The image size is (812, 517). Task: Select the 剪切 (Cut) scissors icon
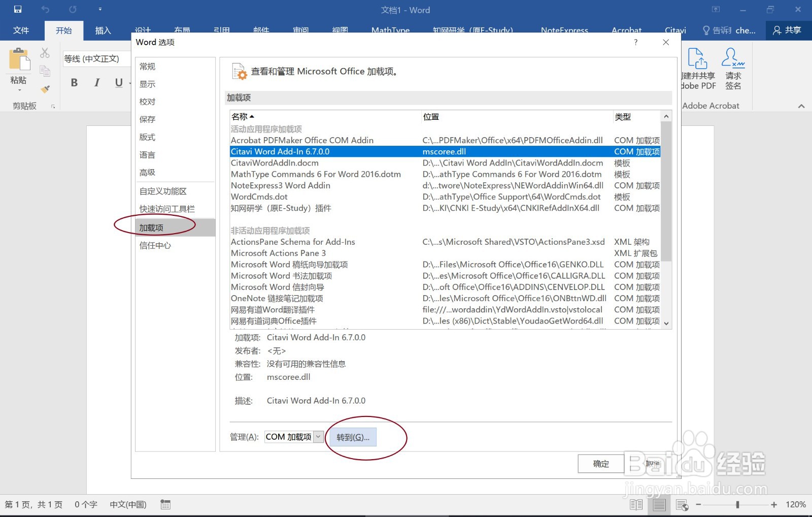(x=45, y=52)
